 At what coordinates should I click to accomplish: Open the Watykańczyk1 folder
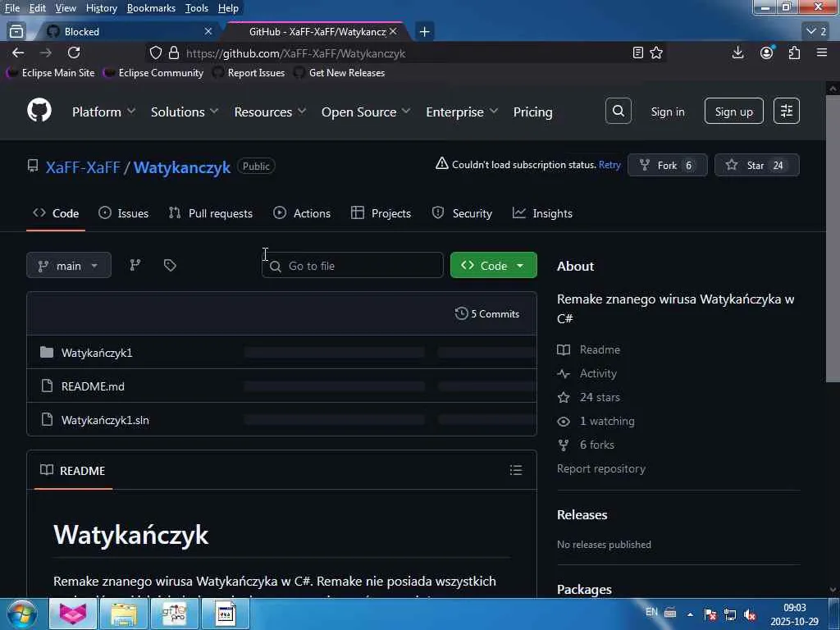coord(97,353)
